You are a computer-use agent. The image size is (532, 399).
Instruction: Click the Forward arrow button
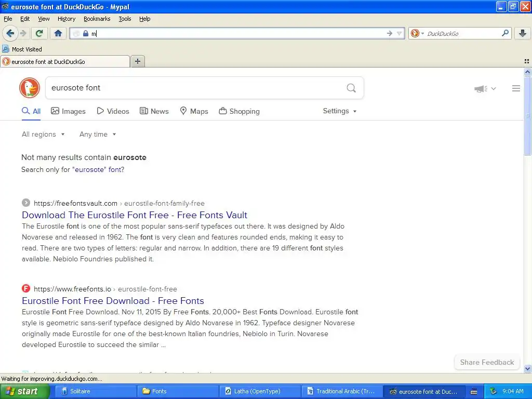(23, 33)
